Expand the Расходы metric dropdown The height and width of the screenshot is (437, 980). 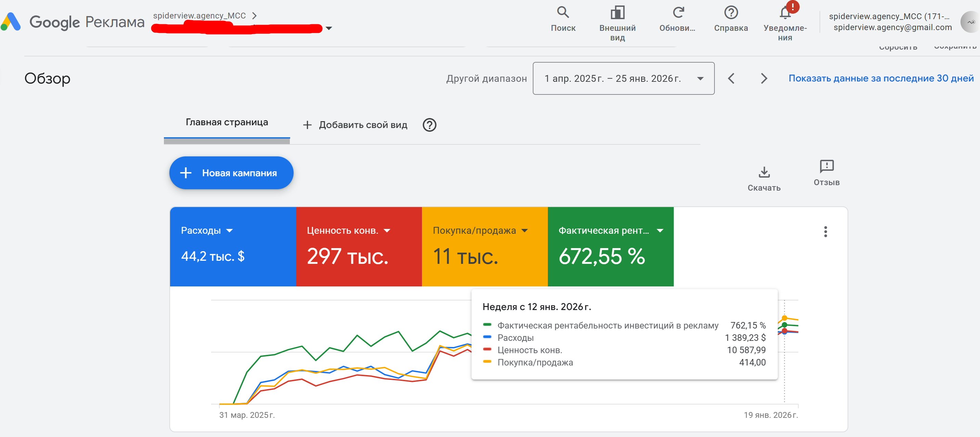229,231
